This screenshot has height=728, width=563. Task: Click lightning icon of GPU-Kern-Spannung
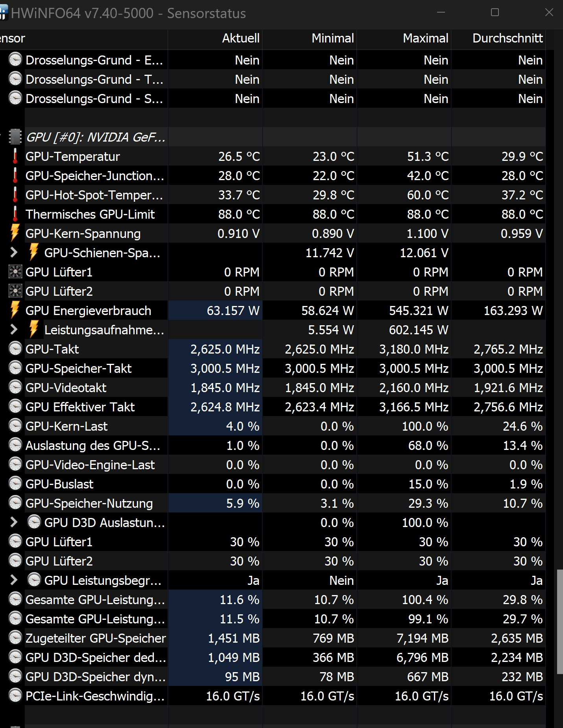[x=15, y=233]
